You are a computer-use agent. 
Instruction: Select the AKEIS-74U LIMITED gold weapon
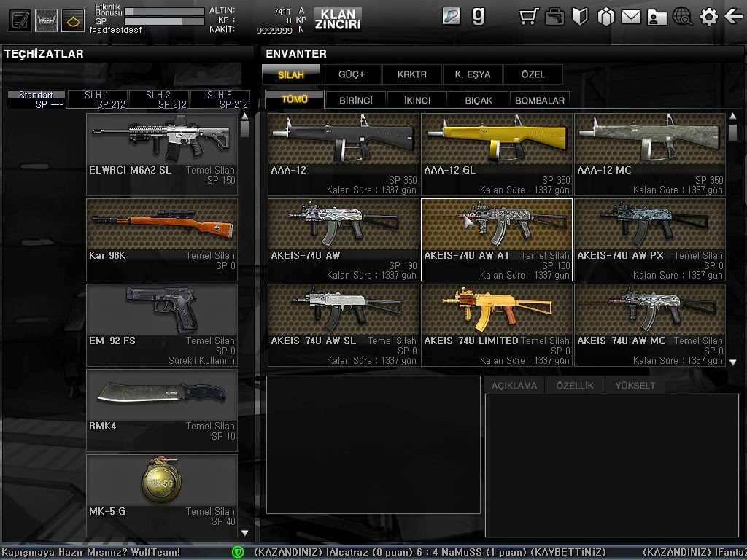click(496, 324)
